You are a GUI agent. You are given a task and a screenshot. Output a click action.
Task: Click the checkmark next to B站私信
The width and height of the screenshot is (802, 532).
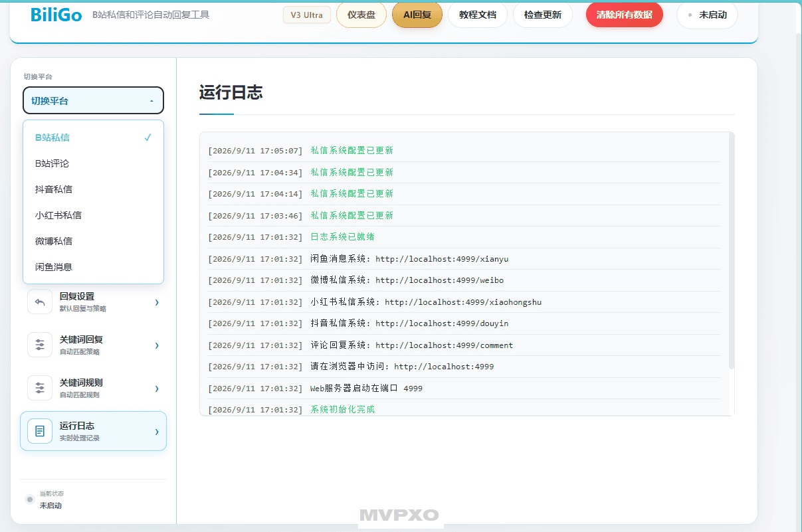click(148, 137)
